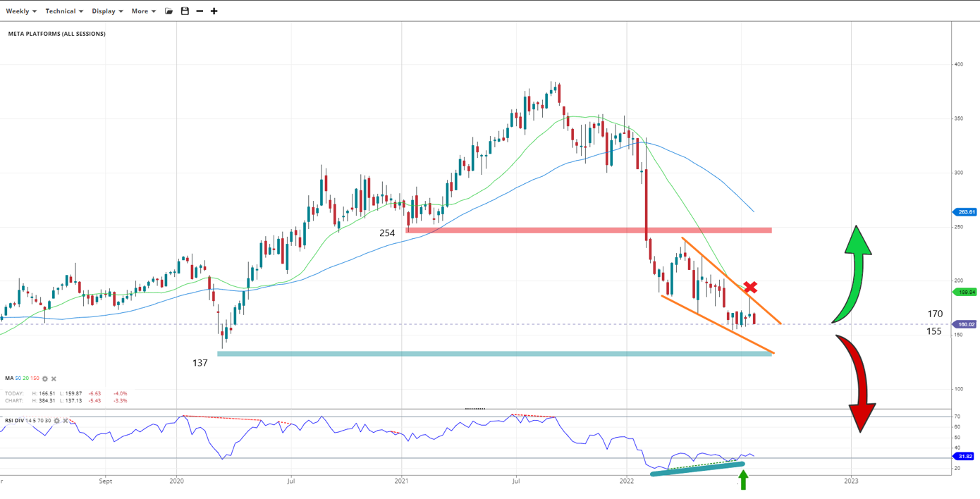Open the More menu
Viewport: 980px width, 499px height.
pos(144,11)
